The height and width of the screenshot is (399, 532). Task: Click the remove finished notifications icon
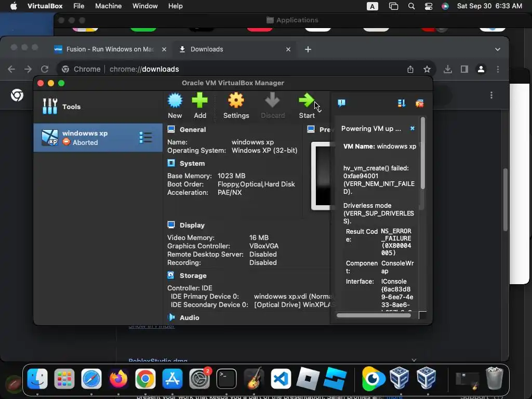tap(420, 103)
